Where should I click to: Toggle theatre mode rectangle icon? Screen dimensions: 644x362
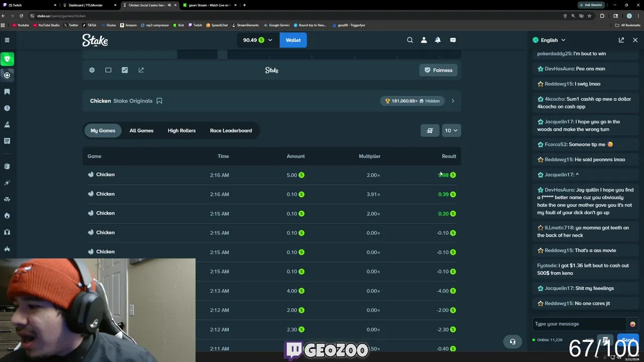108,70
